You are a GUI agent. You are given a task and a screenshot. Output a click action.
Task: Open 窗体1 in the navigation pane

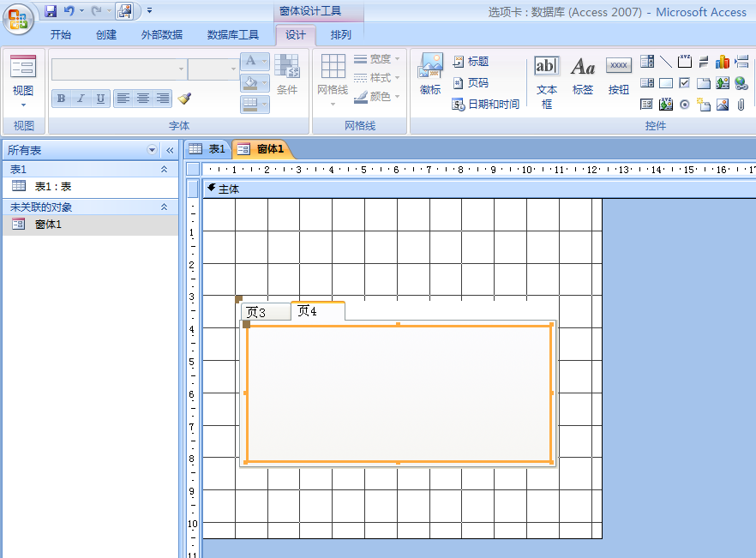pyautogui.click(x=48, y=225)
